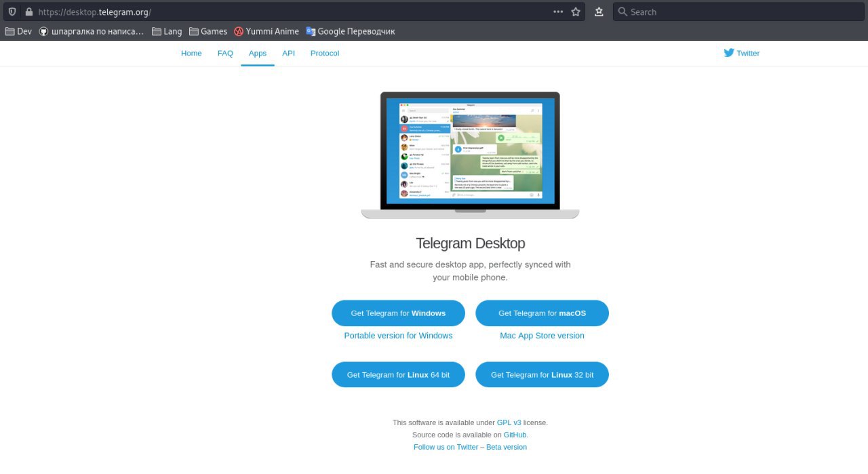868x474 pixels.
Task: Open Mac App Store version link
Action: coord(542,336)
